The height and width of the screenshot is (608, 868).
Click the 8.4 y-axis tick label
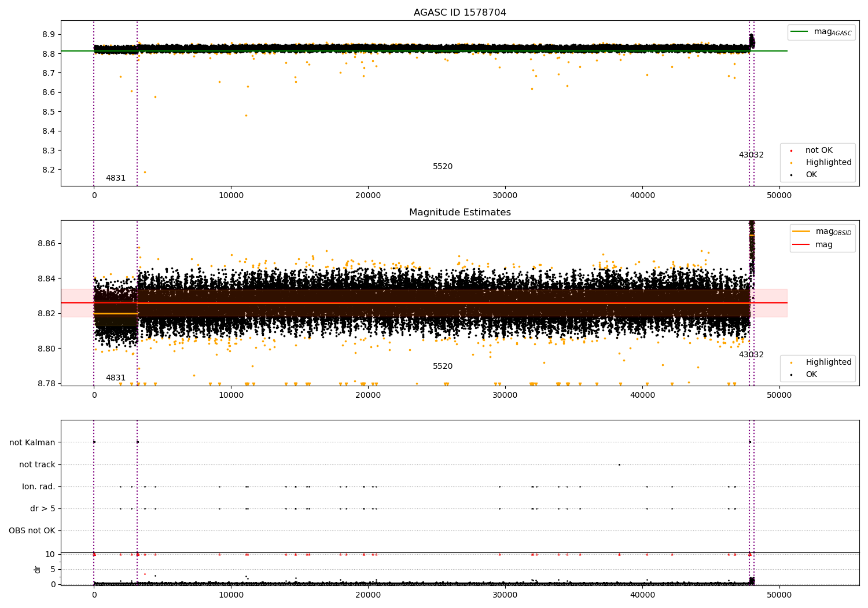click(49, 131)
